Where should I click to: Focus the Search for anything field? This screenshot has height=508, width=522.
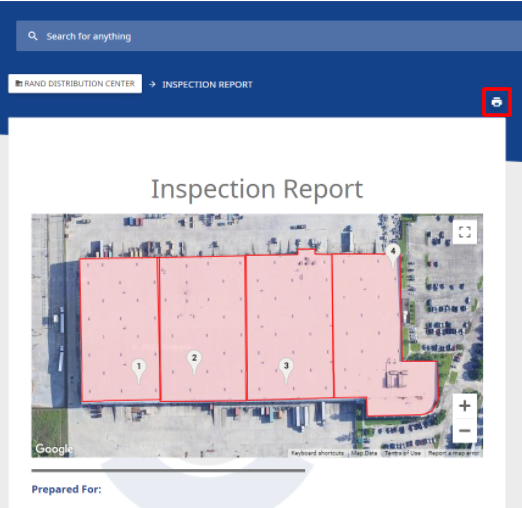point(269,36)
